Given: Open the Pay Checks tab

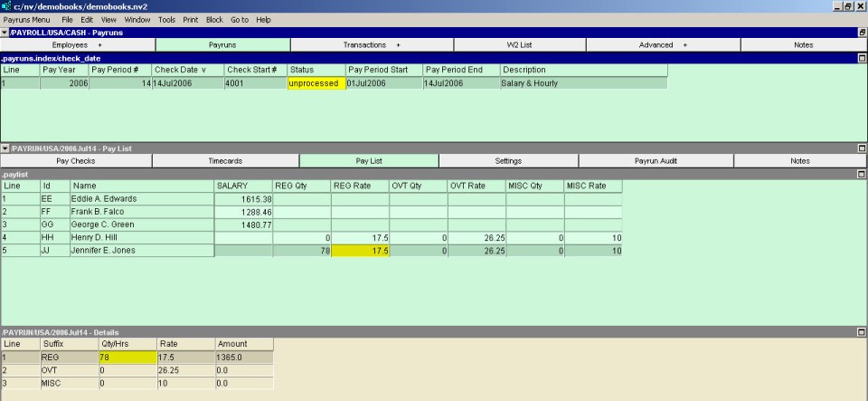Looking at the screenshot, I should point(76,160).
